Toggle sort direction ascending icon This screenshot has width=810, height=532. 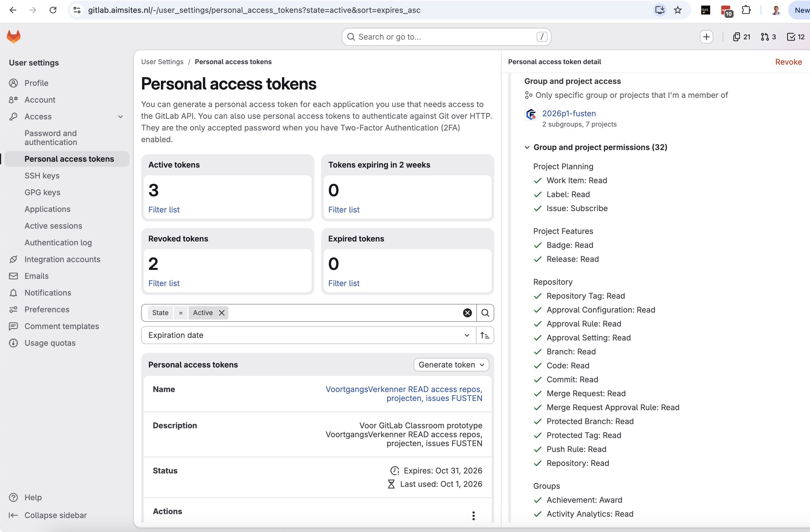coord(485,335)
